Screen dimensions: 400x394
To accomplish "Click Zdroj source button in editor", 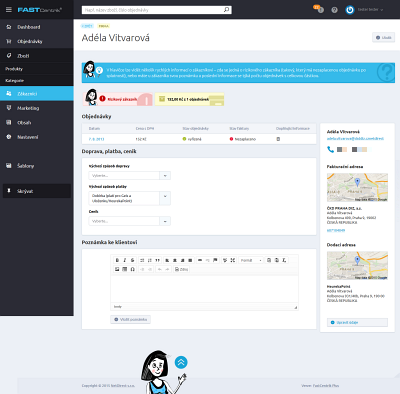I will [x=181, y=269].
